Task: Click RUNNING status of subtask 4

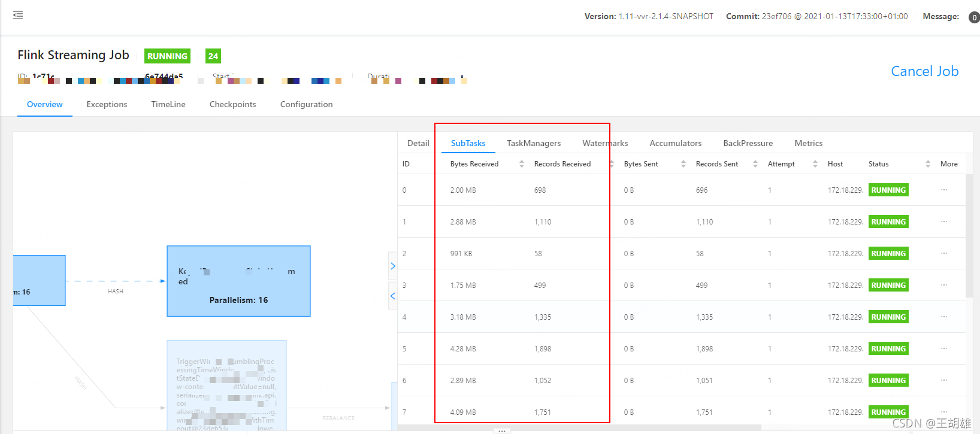Action: click(888, 317)
